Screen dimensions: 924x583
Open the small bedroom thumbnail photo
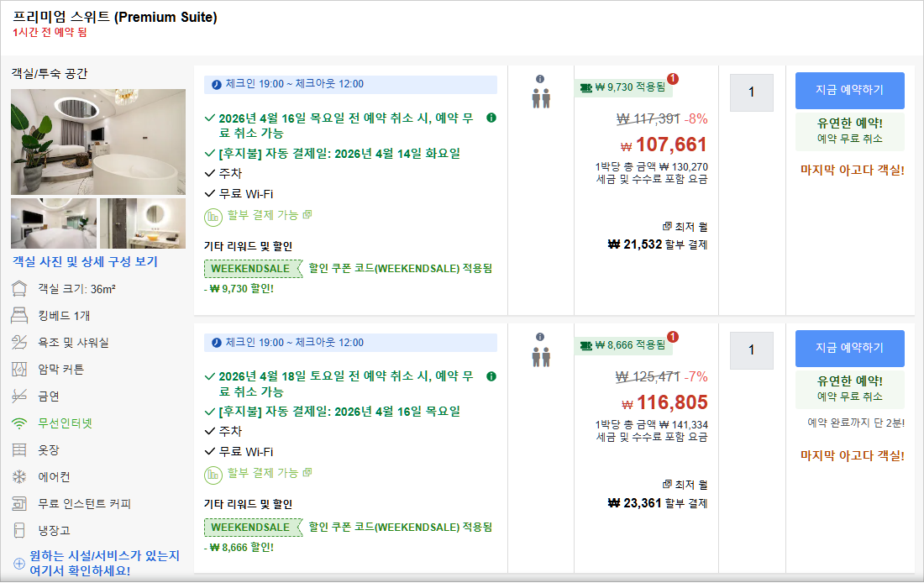click(x=53, y=223)
